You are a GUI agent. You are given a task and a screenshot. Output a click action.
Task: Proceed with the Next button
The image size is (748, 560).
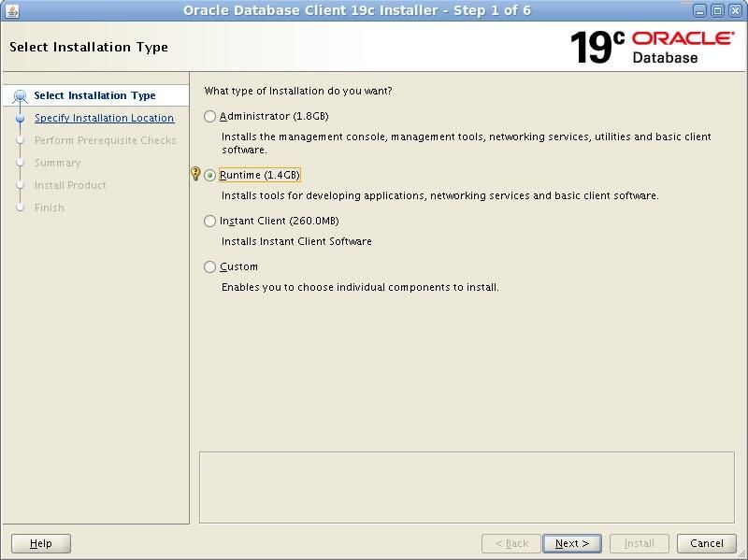point(572,543)
